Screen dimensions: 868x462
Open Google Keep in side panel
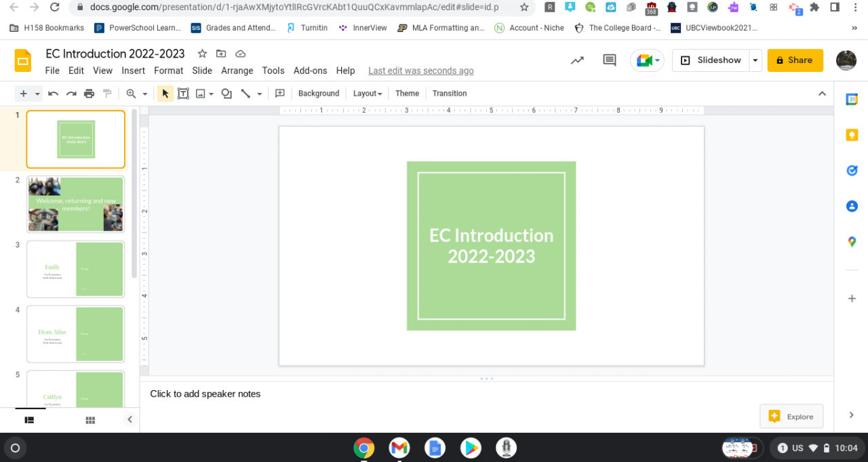(852, 135)
